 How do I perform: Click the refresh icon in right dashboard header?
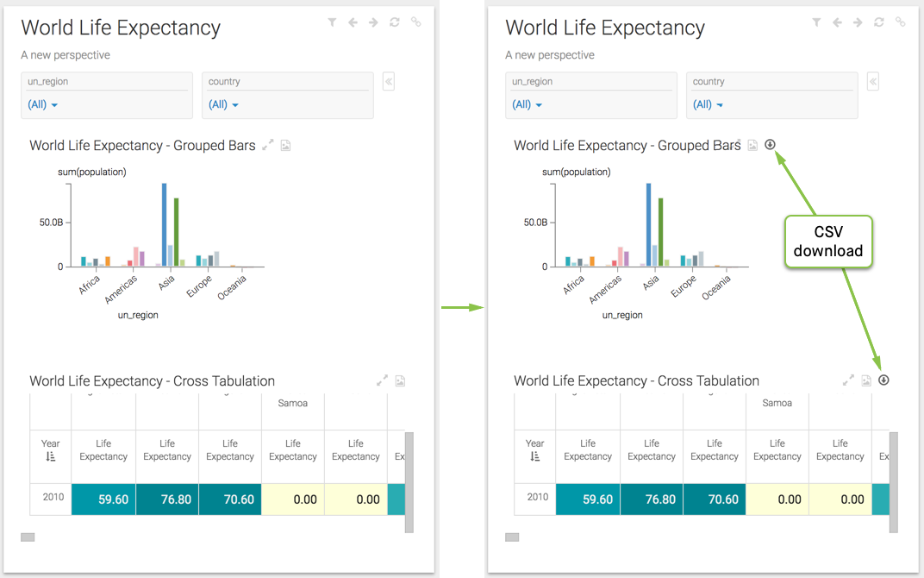click(878, 22)
